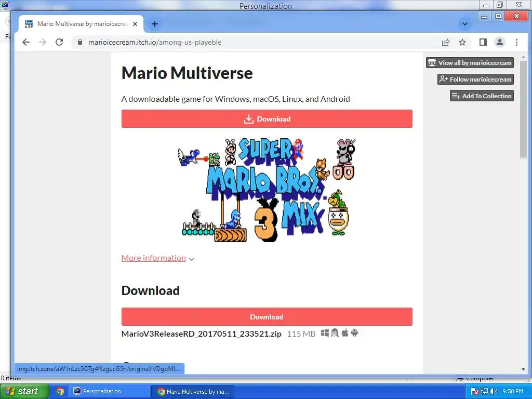This screenshot has width=532, height=399.
Task: Maximize the Chrome window
Action: [x=498, y=16]
